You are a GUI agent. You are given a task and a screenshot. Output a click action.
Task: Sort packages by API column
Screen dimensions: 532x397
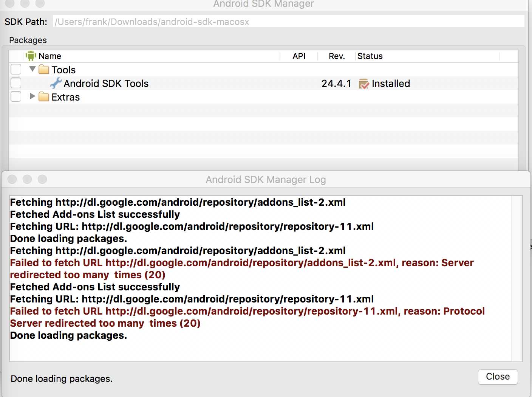(x=299, y=56)
